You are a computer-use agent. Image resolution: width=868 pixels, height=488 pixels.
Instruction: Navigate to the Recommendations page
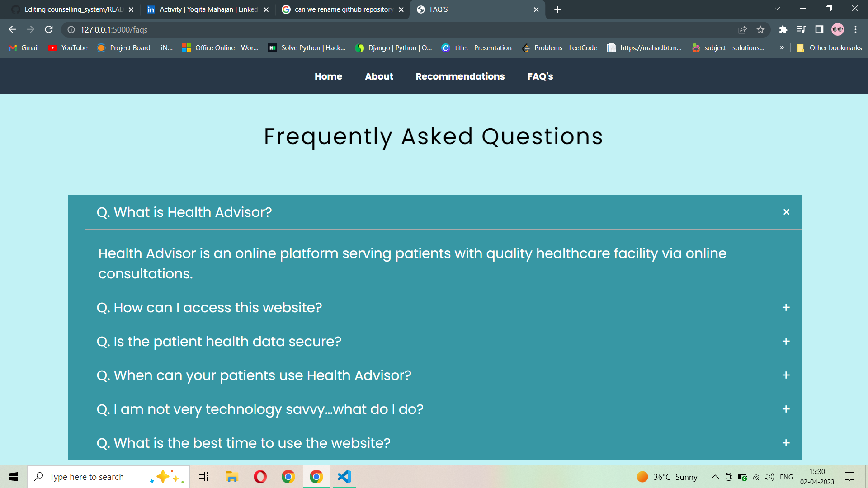(460, 76)
